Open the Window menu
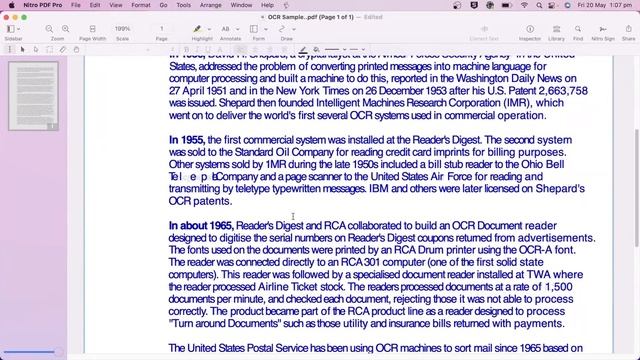The image size is (640, 360). (241, 5)
